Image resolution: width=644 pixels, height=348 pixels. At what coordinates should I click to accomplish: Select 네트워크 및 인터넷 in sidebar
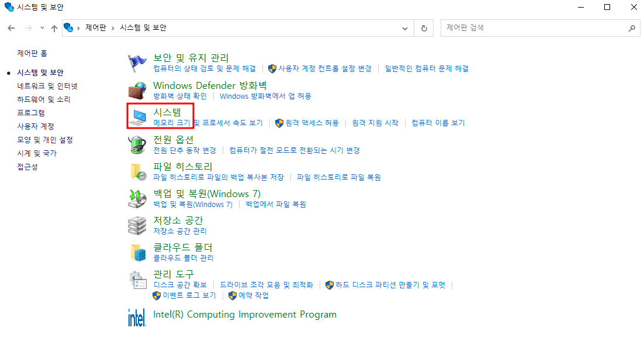coord(47,86)
